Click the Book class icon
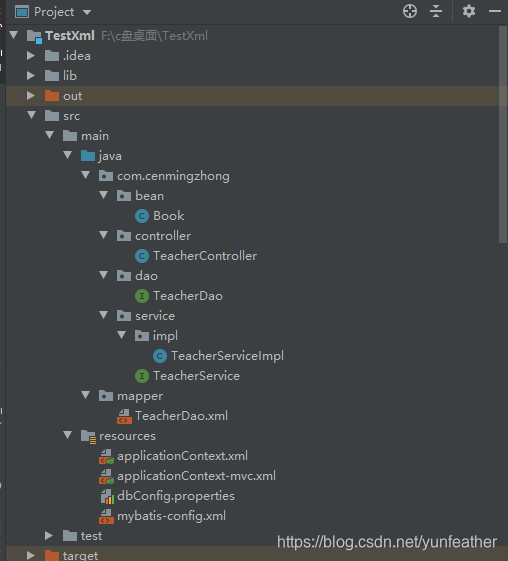Screen dimensions: 508x561 pos(142,216)
